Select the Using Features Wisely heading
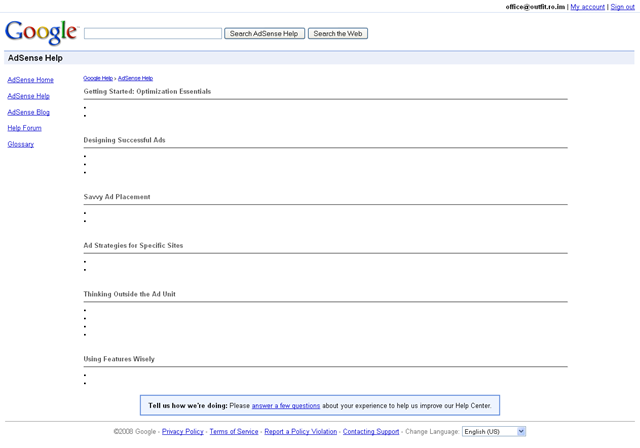640x448 pixels. [x=119, y=359]
